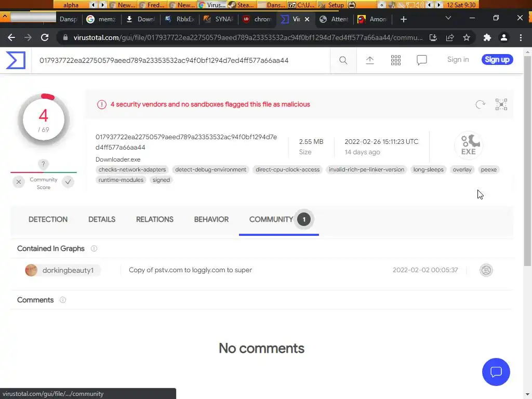Click the Setup item in top taskbar
Image resolution: width=532 pixels, height=399 pixels.
coord(332,5)
